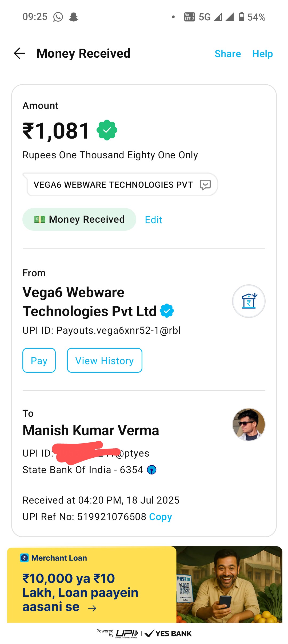
Task: Copy the UPI reference number
Action: point(161,517)
